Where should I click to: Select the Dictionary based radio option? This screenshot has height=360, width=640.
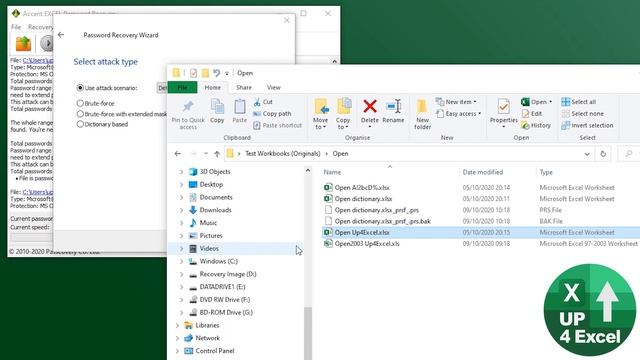click(x=80, y=124)
